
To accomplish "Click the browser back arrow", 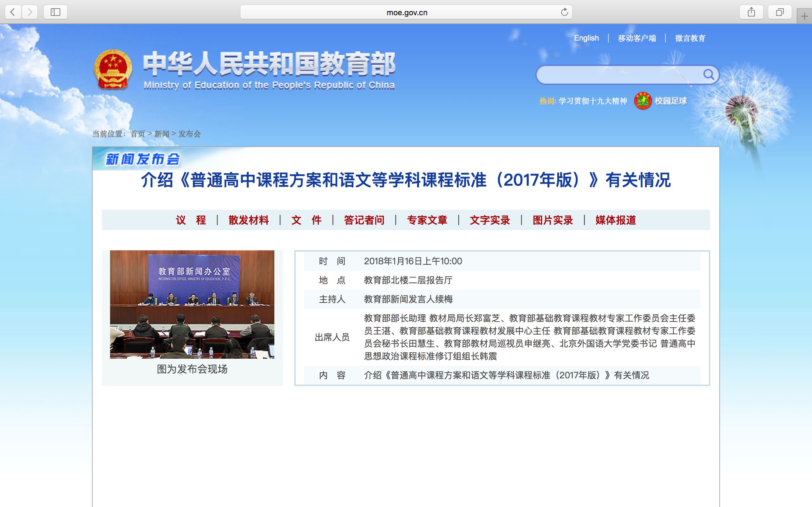I will 13,12.
